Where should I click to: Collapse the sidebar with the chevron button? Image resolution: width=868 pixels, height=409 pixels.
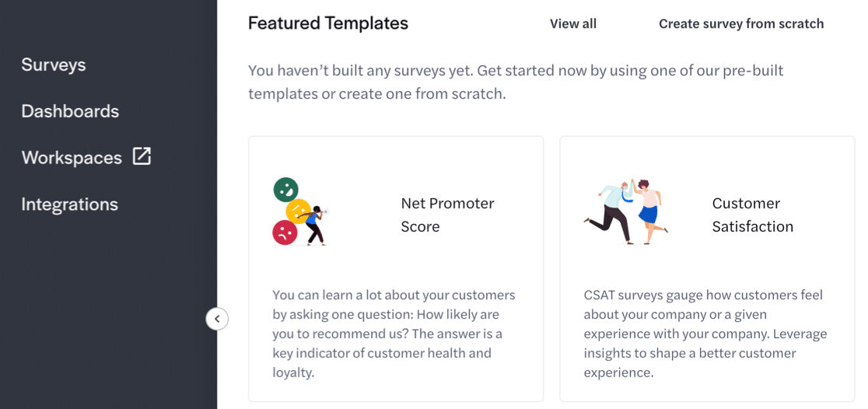[x=217, y=319]
